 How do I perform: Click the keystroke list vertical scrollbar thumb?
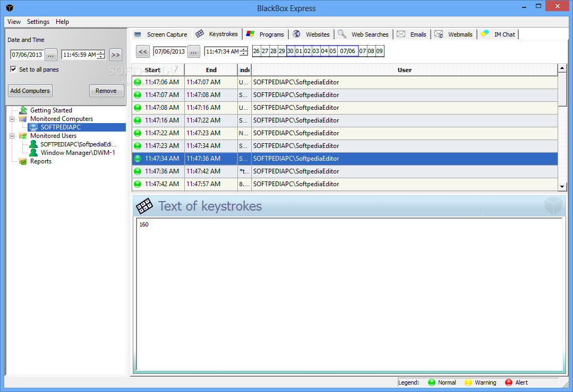pos(562,90)
